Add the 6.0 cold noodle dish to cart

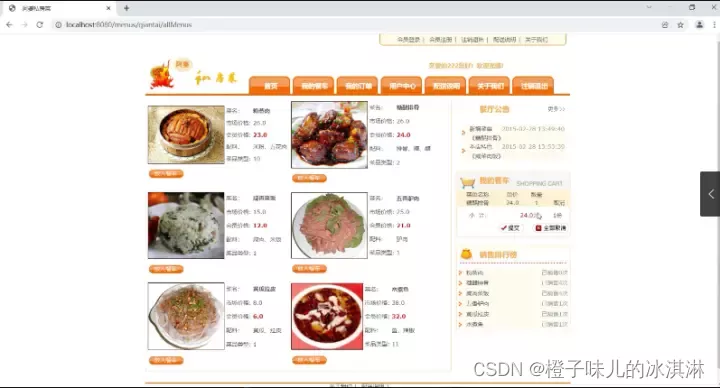pos(166,360)
